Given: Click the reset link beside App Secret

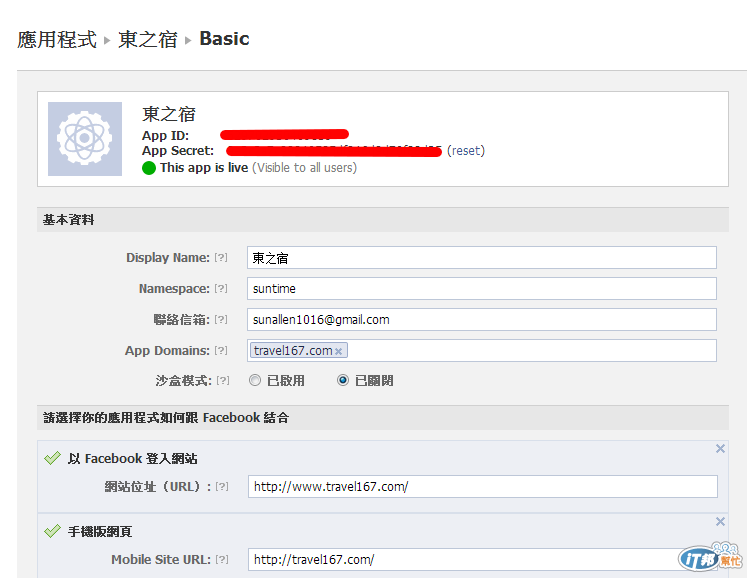Looking at the screenshot, I should pyautogui.click(x=465, y=151).
